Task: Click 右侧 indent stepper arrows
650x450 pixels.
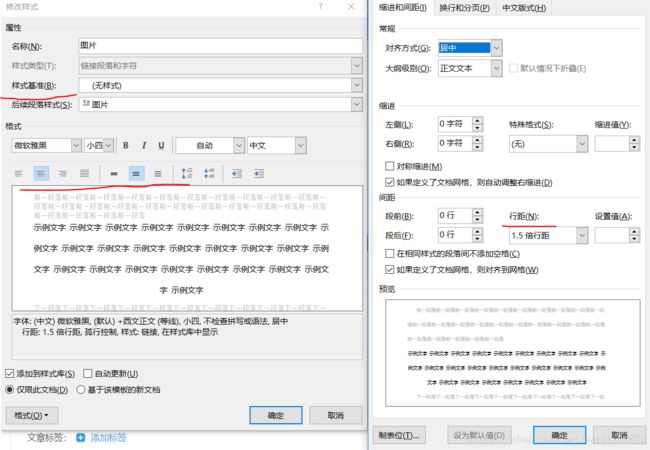Action: [478, 143]
